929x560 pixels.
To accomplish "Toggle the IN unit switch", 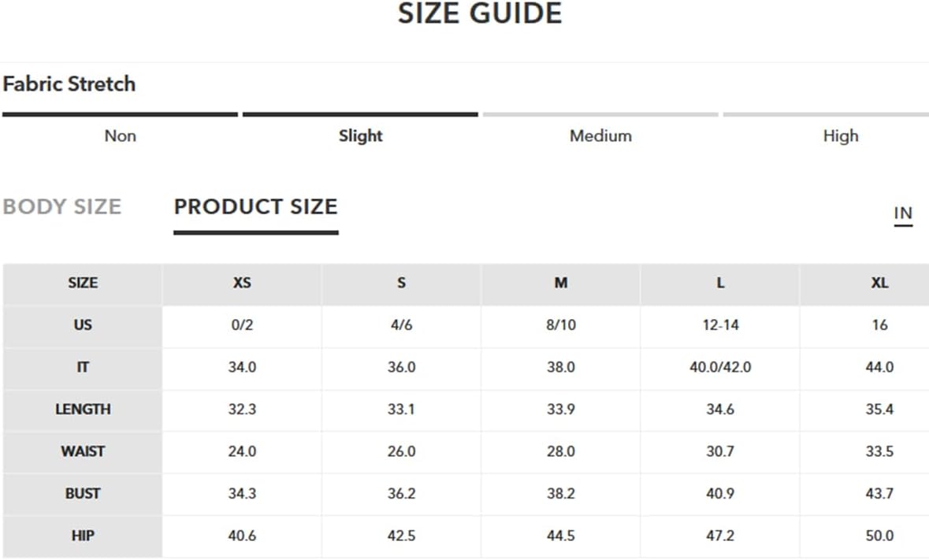I will (x=903, y=213).
